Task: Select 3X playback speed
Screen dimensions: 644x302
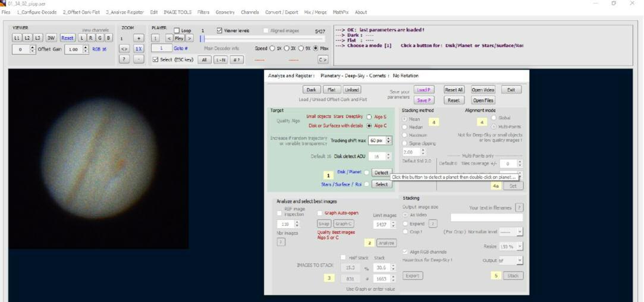Action: click(x=287, y=48)
